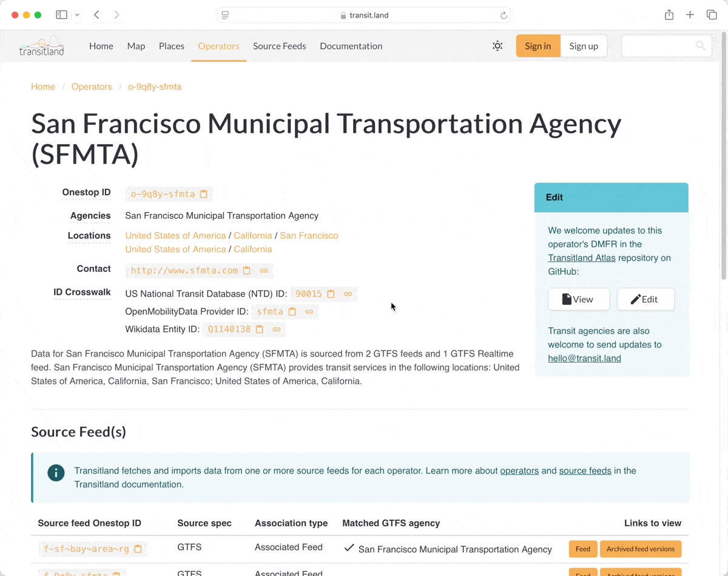Open contact URL via link icon

[x=264, y=270]
